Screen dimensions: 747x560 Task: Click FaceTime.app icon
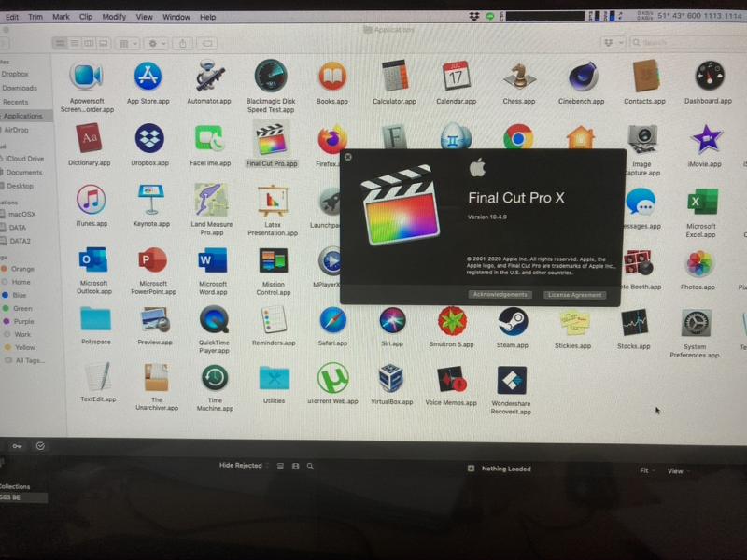coord(209,138)
